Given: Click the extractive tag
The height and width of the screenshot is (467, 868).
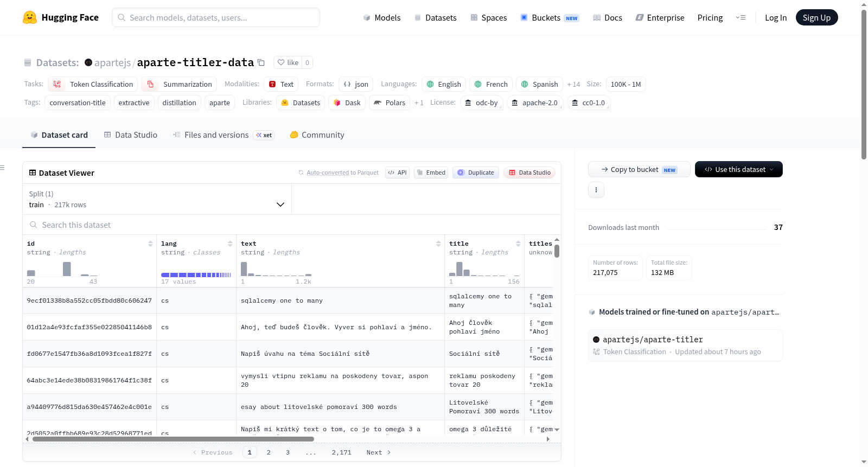Looking at the screenshot, I should [134, 103].
